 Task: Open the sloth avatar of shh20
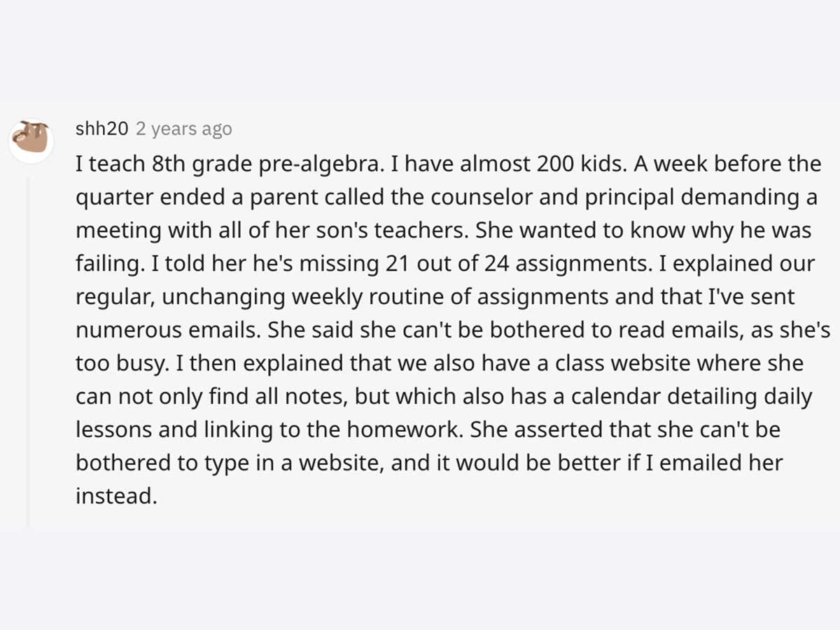[x=31, y=141]
